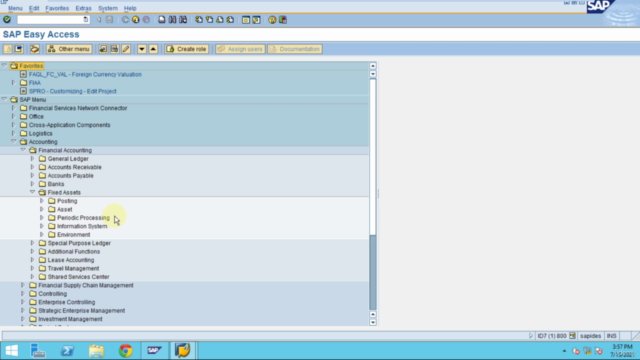Screen dimensions: 640x360
Task: Click the Other menu button
Action: [x=69, y=49]
